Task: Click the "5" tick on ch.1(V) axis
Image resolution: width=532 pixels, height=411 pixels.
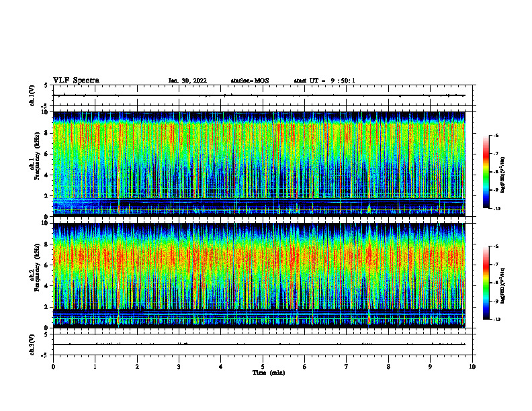Action: pyautogui.click(x=46, y=86)
